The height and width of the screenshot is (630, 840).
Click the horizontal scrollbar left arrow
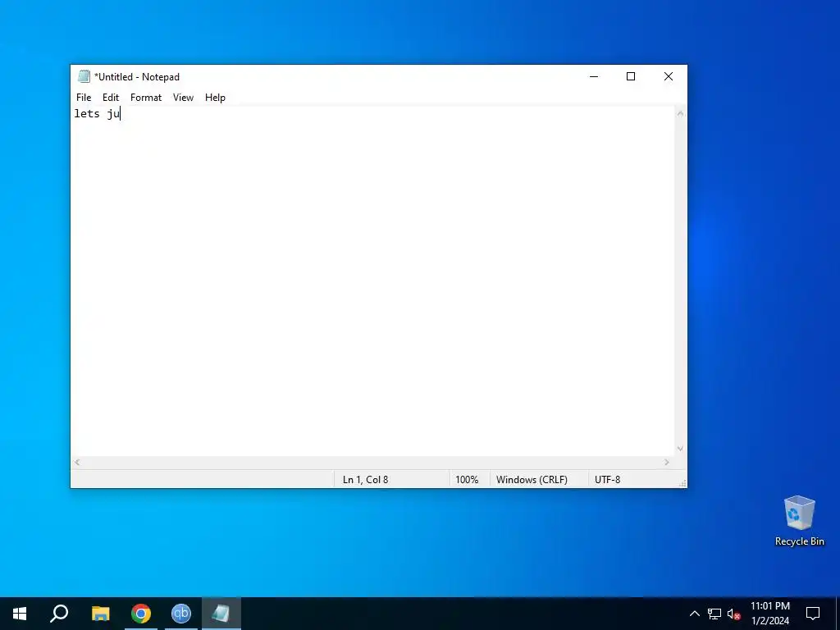(x=77, y=463)
